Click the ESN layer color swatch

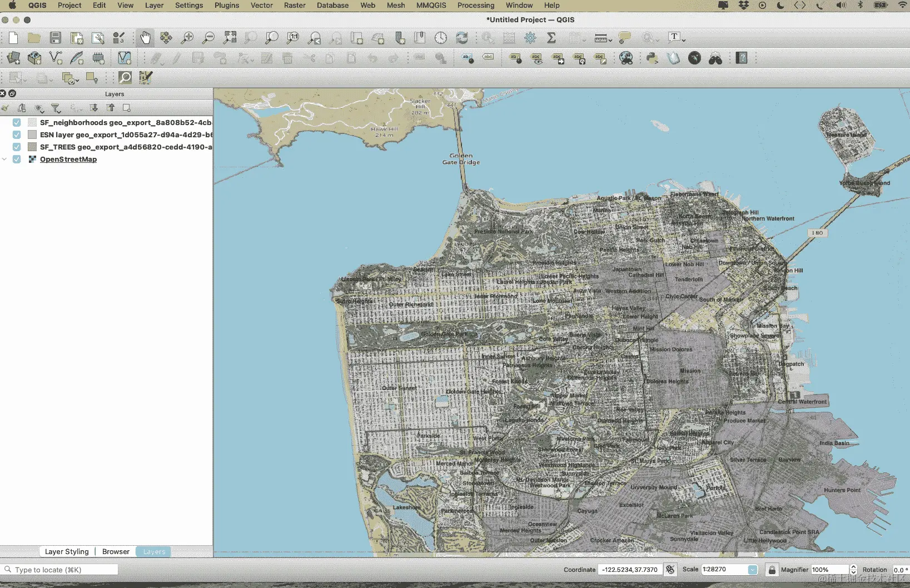(32, 135)
